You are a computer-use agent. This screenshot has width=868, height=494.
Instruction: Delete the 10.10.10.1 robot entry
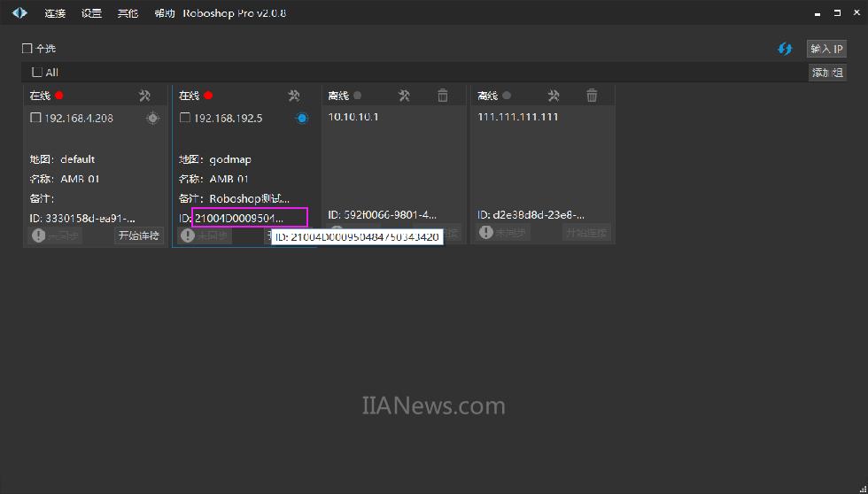click(x=443, y=96)
